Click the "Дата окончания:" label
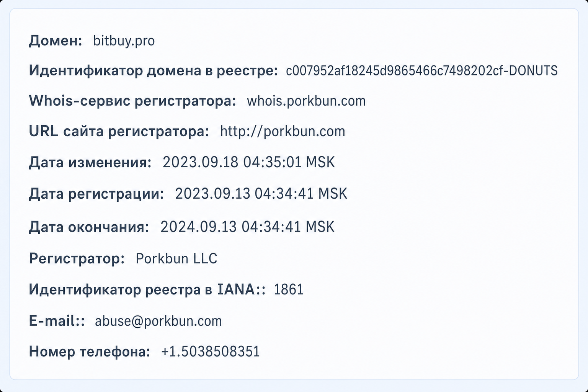Viewport: 588px width, 392px height. click(x=89, y=227)
